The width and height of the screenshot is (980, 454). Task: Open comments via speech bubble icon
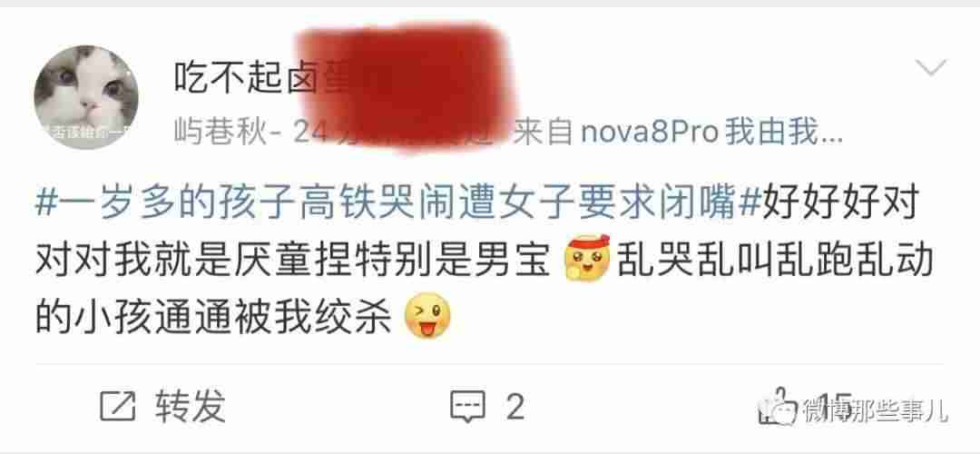(468, 407)
